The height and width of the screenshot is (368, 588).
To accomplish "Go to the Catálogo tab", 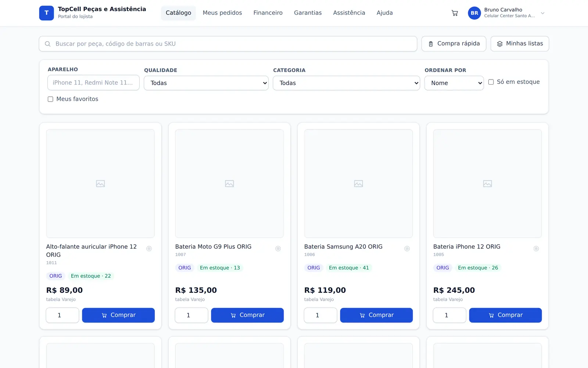I will (x=178, y=13).
